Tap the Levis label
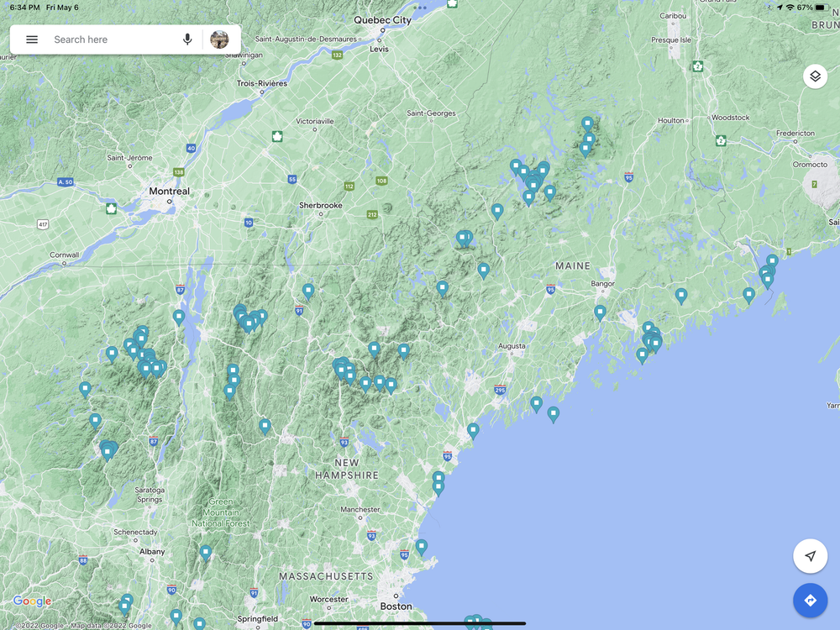Screen dimensions: 840x630 pyautogui.click(x=379, y=49)
